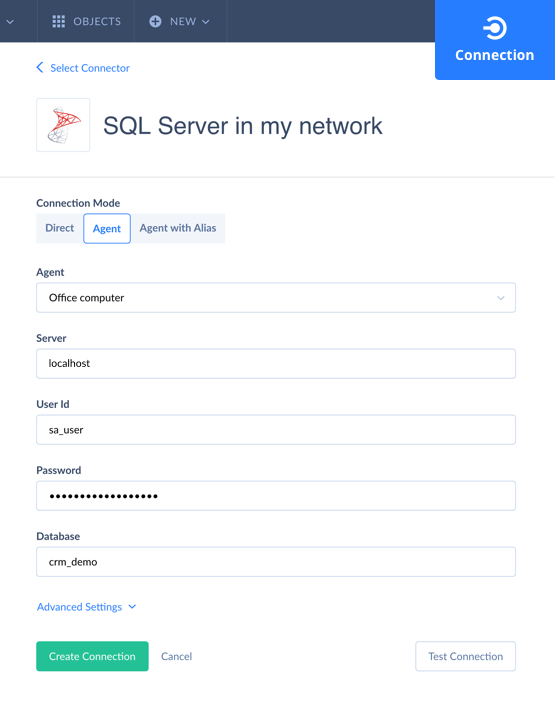Click the Connection label in blue panel
Image resolution: width=555 pixels, height=710 pixels.
click(494, 55)
